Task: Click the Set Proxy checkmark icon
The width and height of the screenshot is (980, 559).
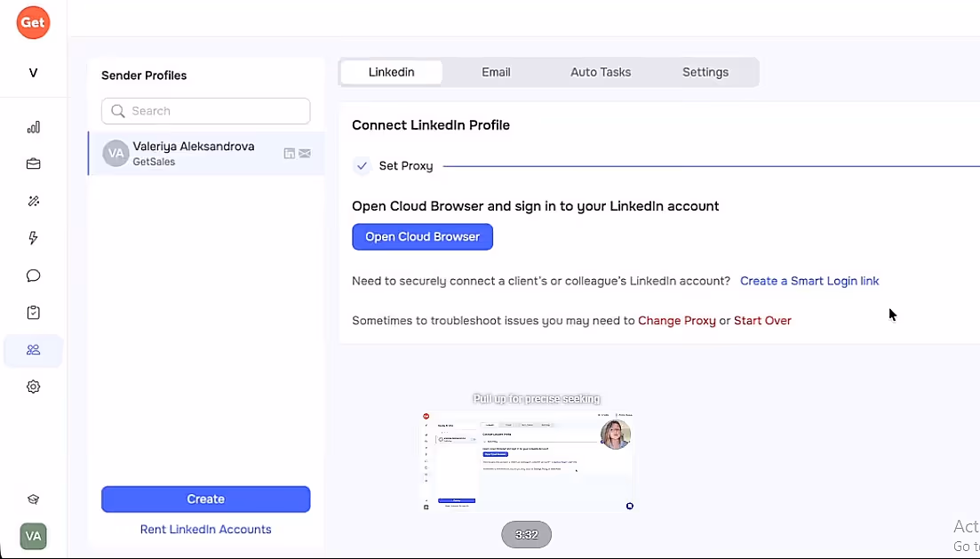Action: click(362, 165)
